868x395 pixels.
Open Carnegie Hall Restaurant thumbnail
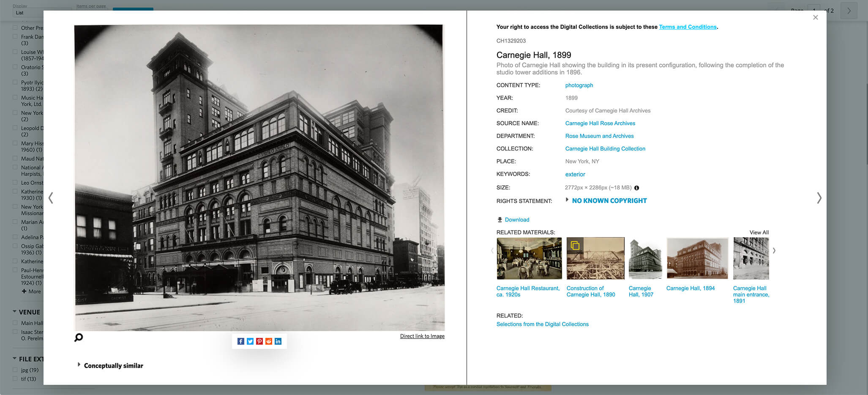point(529,258)
